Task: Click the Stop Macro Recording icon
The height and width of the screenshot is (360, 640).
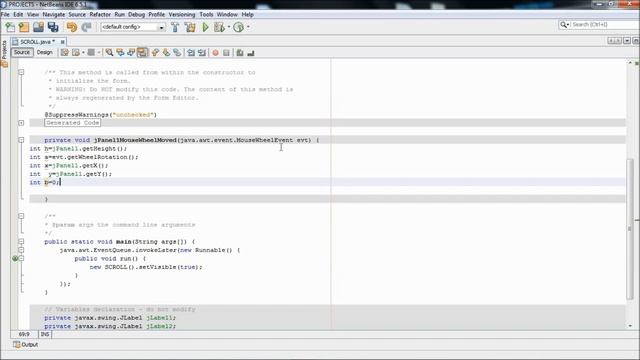Action: point(227,53)
